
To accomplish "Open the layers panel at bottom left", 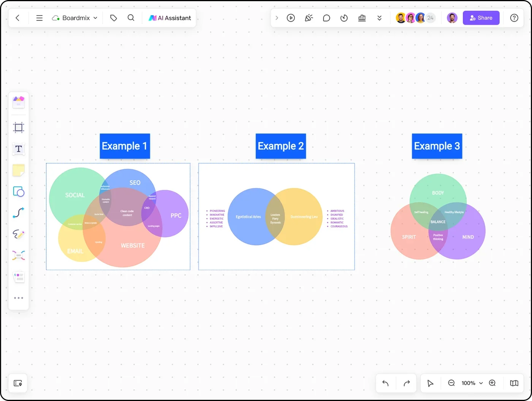I will (x=18, y=383).
